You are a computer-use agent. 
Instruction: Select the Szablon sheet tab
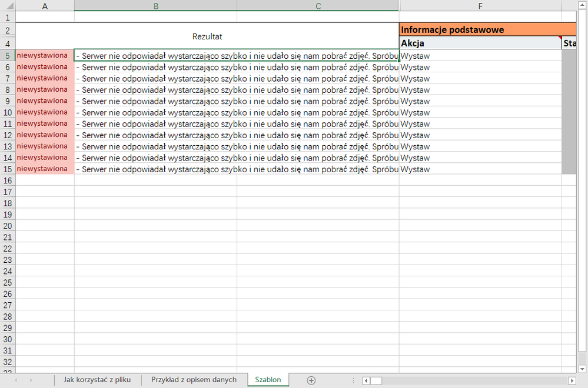pos(268,380)
